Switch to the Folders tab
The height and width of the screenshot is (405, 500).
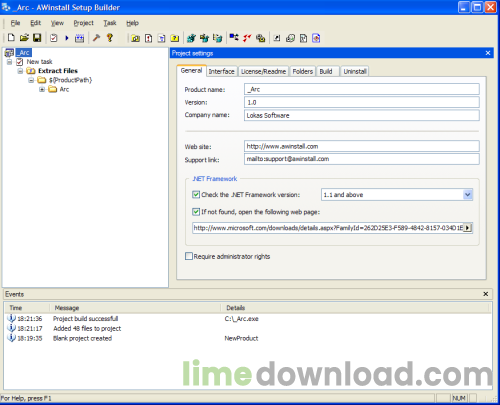pos(303,71)
